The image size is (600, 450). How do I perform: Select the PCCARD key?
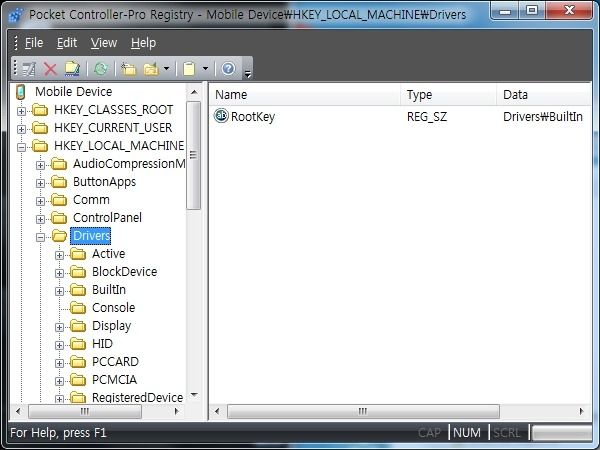click(x=115, y=362)
